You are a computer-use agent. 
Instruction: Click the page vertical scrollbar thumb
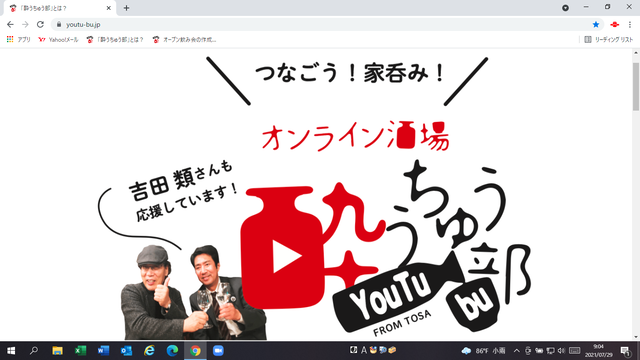point(636,87)
